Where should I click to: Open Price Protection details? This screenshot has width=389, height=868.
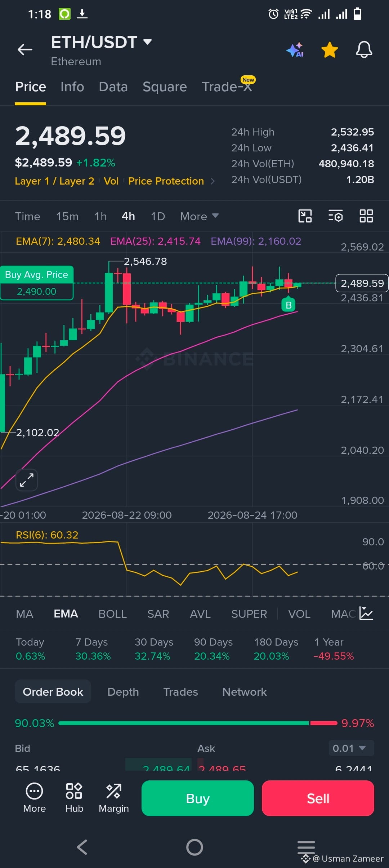[x=166, y=181]
